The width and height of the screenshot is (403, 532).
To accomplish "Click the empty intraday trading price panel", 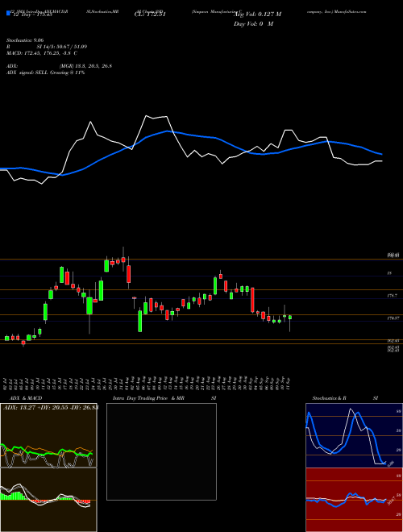I will (161, 451).
